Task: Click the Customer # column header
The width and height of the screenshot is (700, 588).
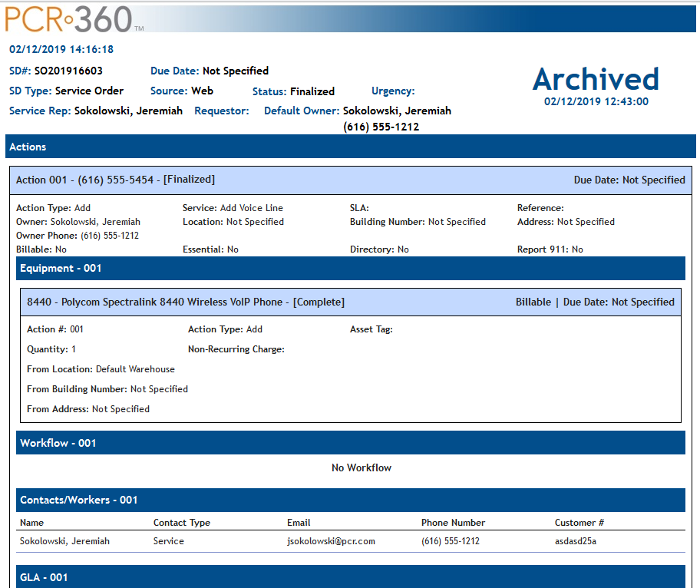Action: coord(579,523)
